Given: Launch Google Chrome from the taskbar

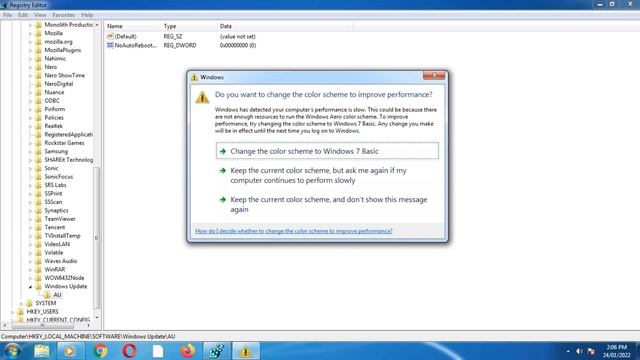Looking at the screenshot, I should (100, 351).
